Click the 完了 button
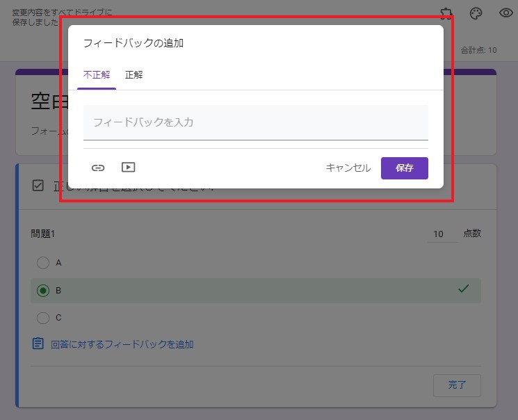This screenshot has width=518, height=420. (x=456, y=385)
